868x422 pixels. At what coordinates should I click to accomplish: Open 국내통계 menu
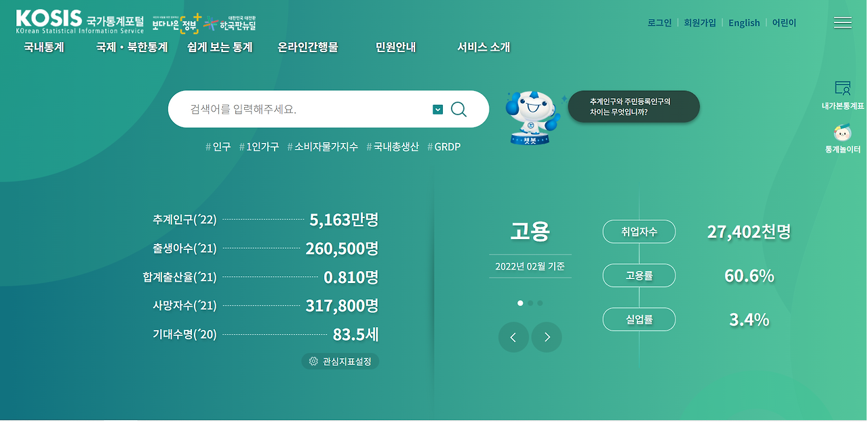pyautogui.click(x=44, y=47)
